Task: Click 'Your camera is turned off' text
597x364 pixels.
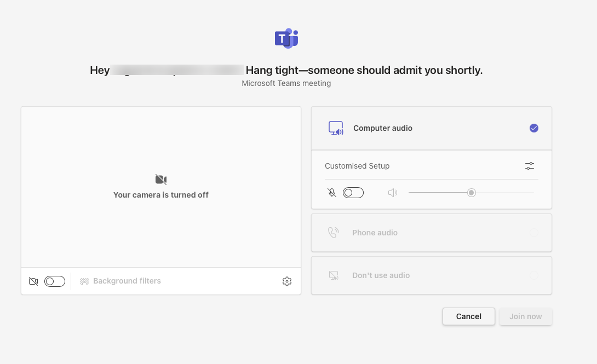Action: pyautogui.click(x=161, y=195)
